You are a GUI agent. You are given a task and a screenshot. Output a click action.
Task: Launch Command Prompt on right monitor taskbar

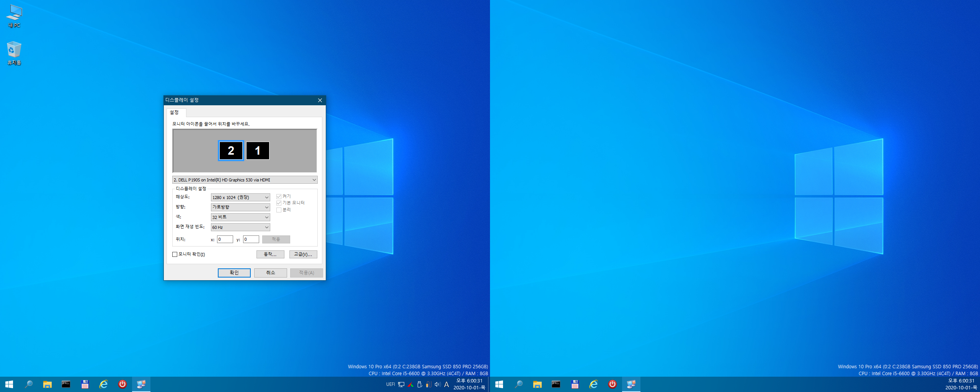point(556,384)
